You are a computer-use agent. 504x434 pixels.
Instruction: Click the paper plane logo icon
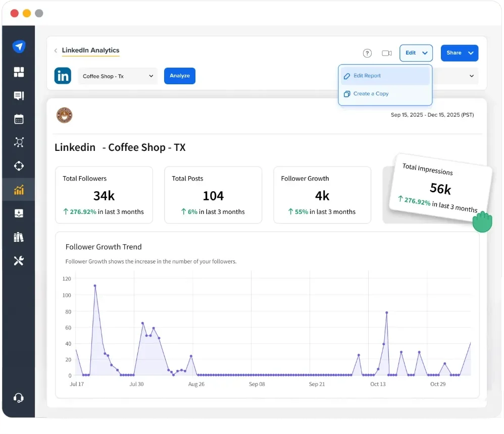19,47
